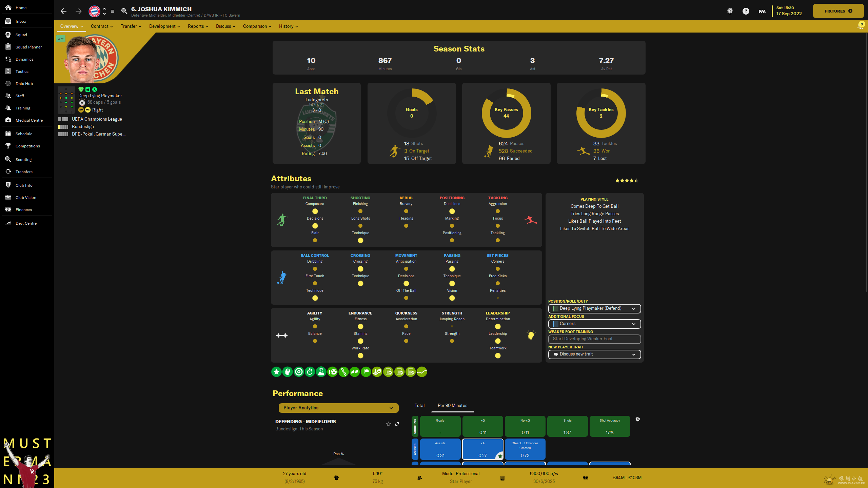Click the double arrows trait badge
Viewport: 868px width, 488px height.
(x=355, y=372)
